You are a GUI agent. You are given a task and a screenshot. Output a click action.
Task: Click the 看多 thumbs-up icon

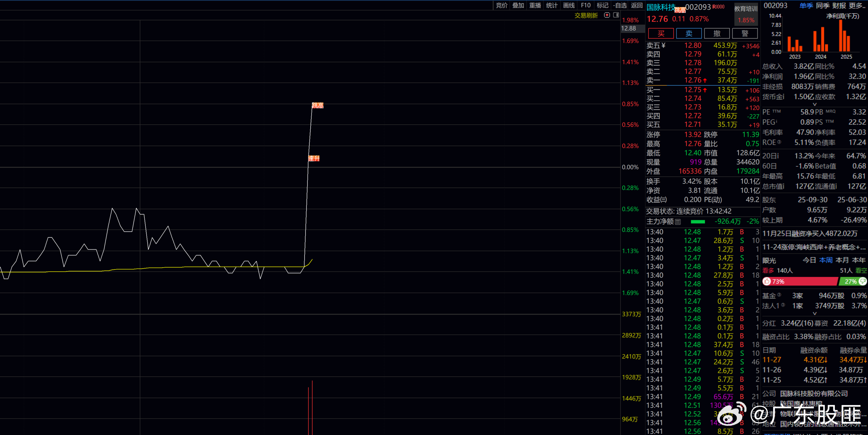coord(767,281)
